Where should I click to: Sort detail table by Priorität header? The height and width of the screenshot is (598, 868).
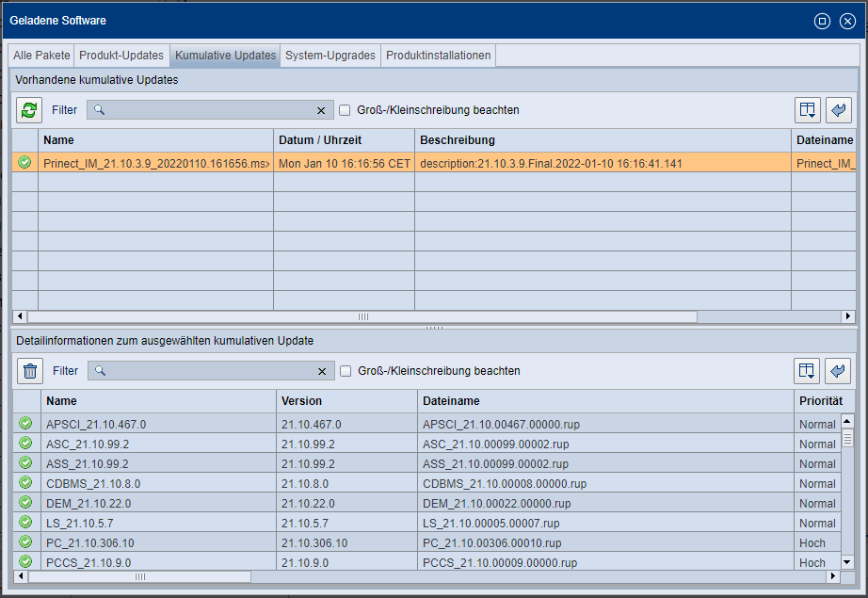pos(825,401)
